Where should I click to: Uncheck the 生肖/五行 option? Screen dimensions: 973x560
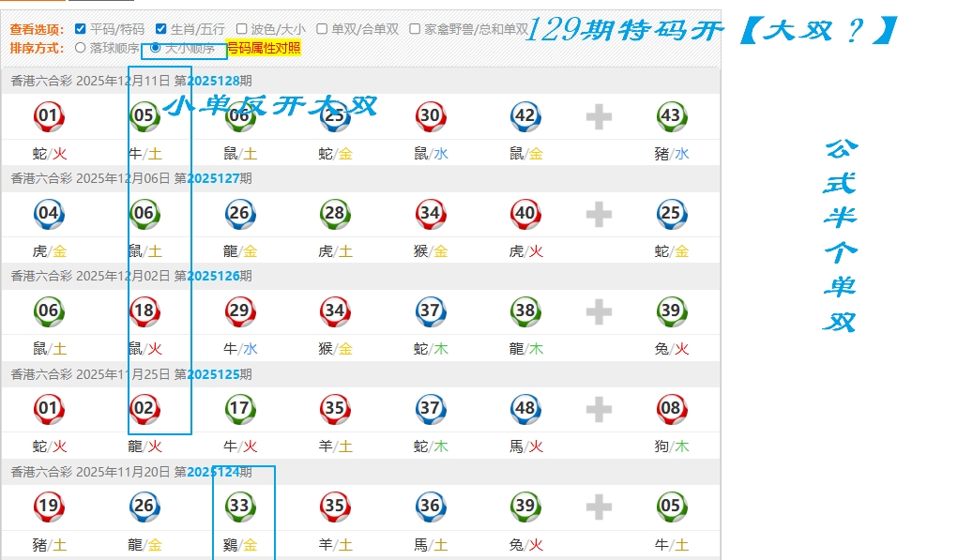(x=161, y=29)
